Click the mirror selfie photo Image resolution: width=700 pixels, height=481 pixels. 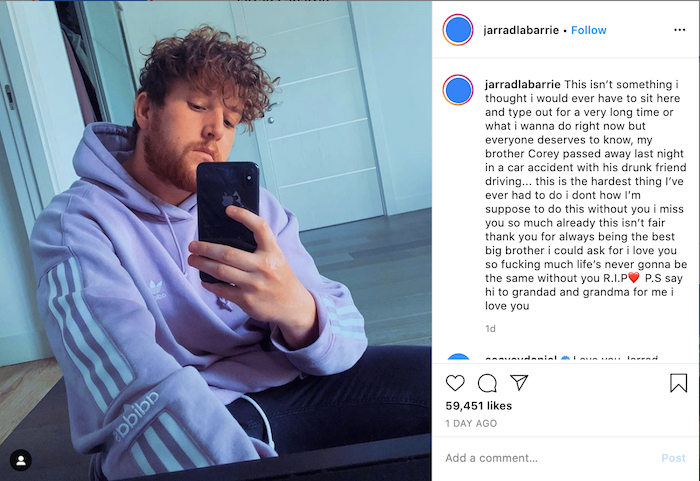216,241
